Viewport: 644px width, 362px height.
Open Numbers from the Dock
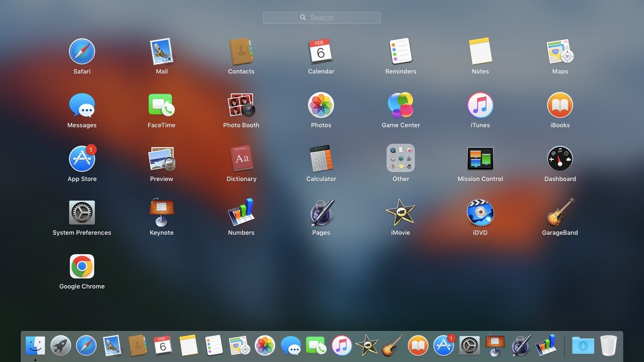(546, 346)
